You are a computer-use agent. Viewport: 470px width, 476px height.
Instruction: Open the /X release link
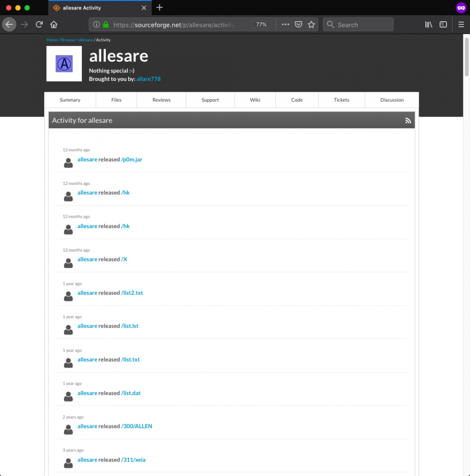124,259
